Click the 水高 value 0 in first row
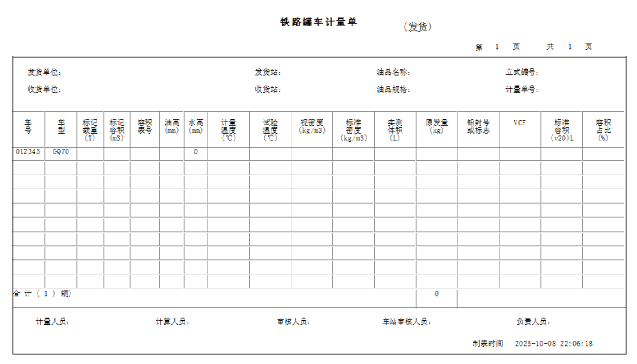This screenshot has width=637, height=364. point(196,152)
